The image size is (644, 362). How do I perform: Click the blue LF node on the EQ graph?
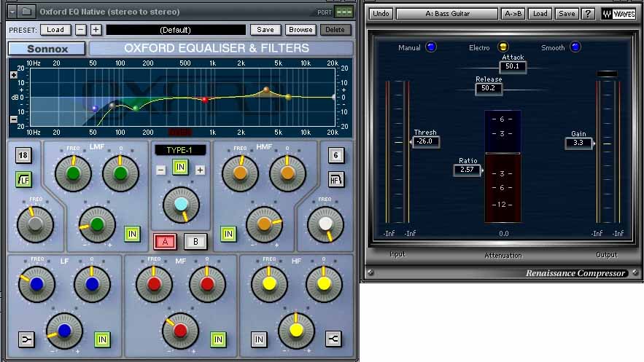(95, 109)
